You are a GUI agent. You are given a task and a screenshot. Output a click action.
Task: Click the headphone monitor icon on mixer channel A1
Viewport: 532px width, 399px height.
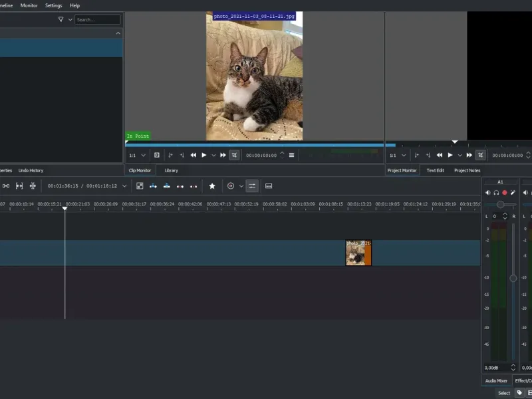point(497,192)
